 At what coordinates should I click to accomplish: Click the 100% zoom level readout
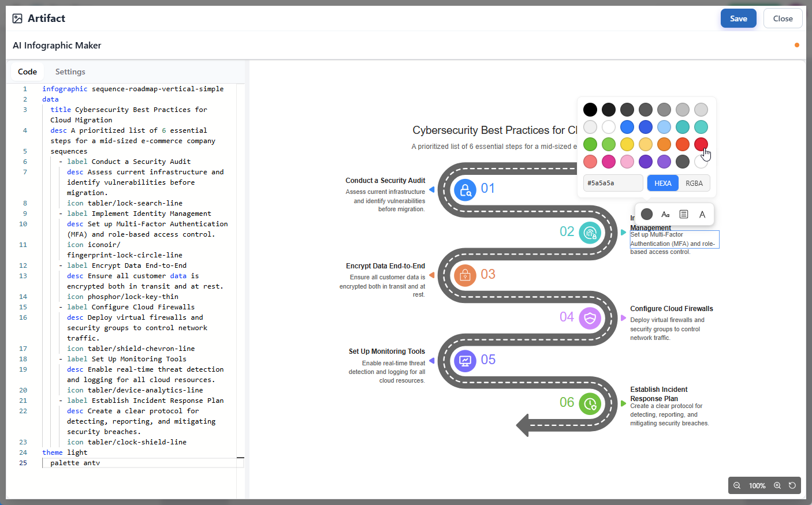(x=757, y=486)
